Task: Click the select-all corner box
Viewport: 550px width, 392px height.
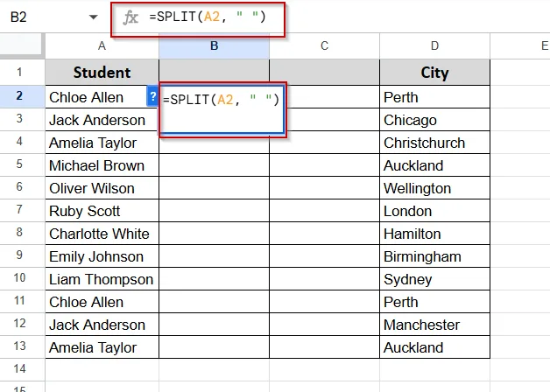Action: [22, 44]
